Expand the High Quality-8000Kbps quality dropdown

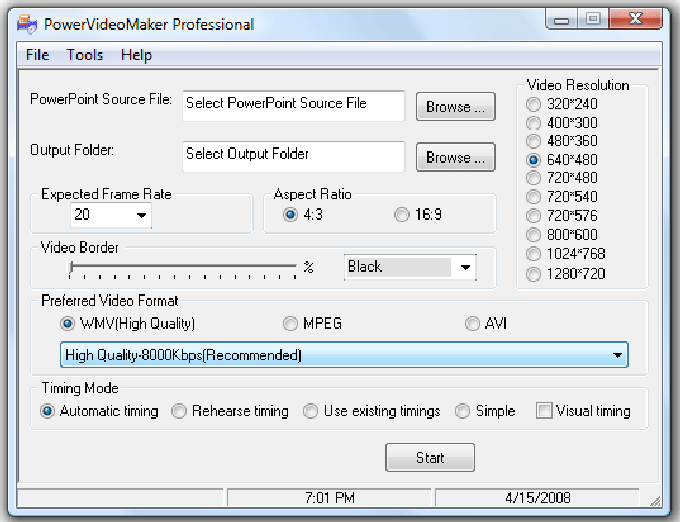pos(344,355)
